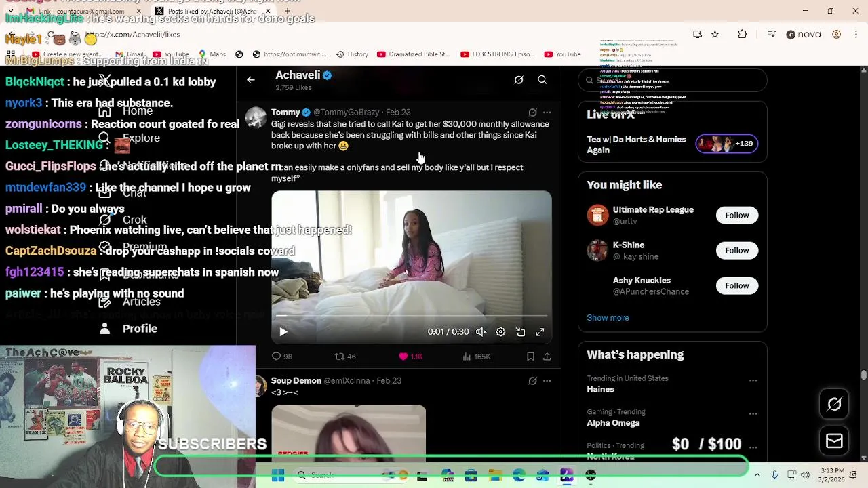
Task: Show hidden system tray icons
Action: coord(757,476)
